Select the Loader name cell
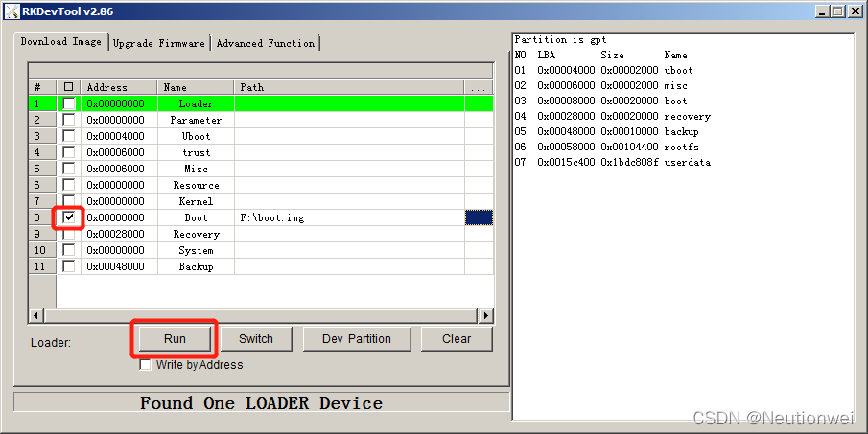The height and width of the screenshot is (434, 868). pyautogui.click(x=196, y=103)
